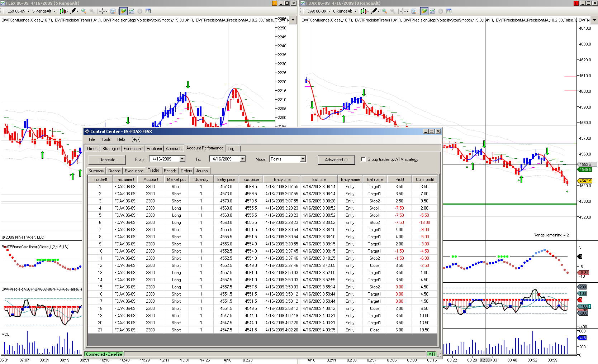Open the Help menu in Control Center
The height and width of the screenshot is (364, 598).
[x=121, y=139]
